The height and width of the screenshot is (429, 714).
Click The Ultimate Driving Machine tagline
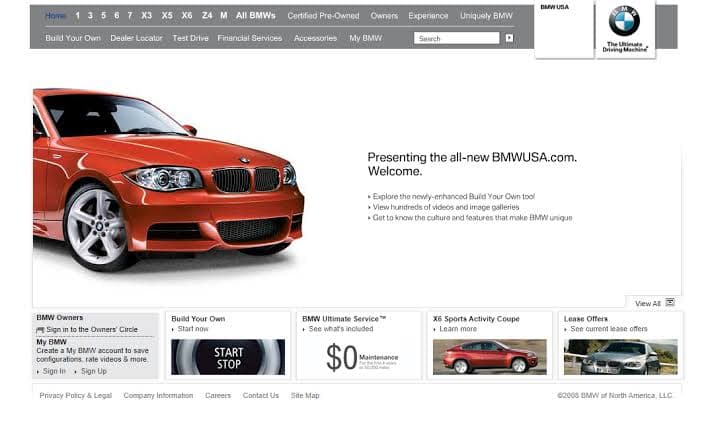tap(625, 47)
